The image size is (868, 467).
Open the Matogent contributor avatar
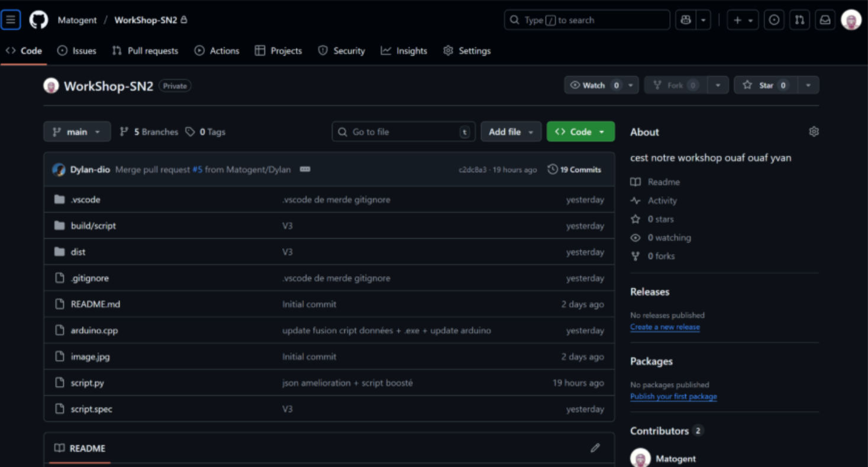pos(640,458)
